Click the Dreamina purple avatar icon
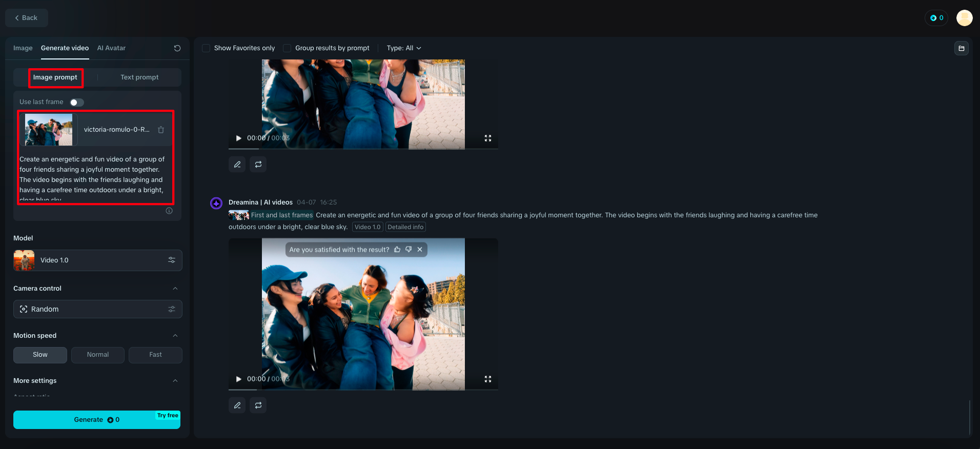The width and height of the screenshot is (980, 449). click(x=216, y=203)
